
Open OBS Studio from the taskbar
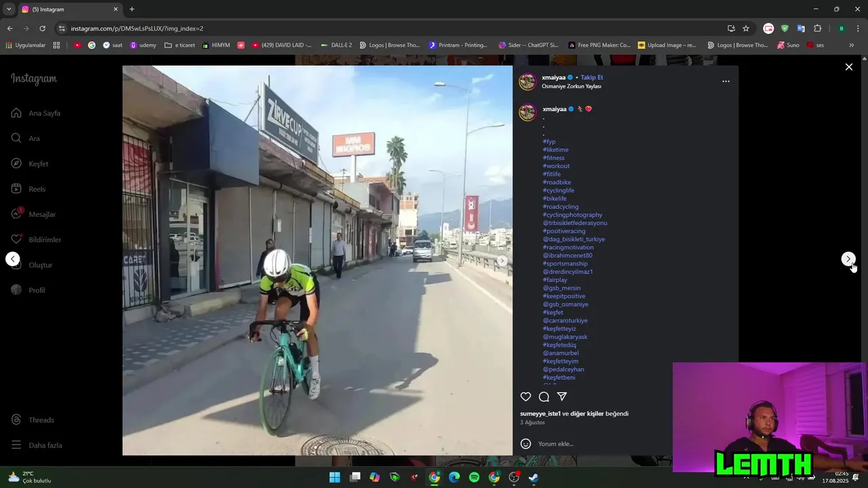tap(514, 477)
